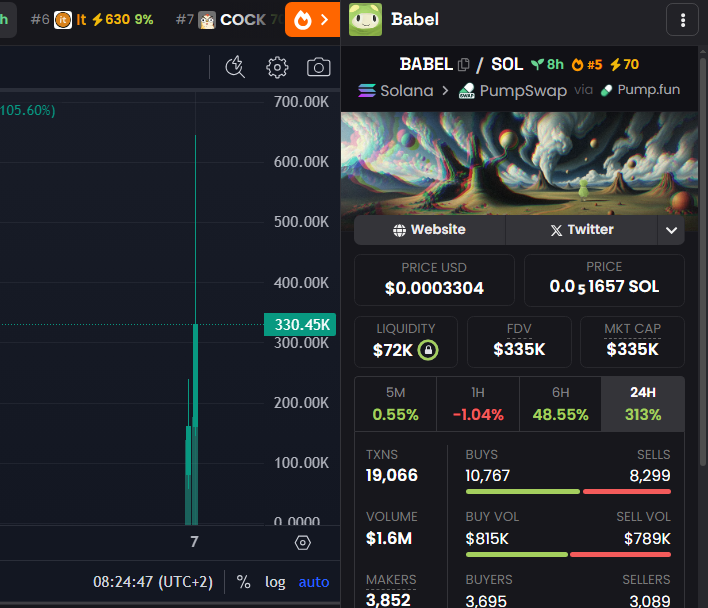Click the BUYS 10,767 value
Viewport: 708px width, 608px height.
488,476
